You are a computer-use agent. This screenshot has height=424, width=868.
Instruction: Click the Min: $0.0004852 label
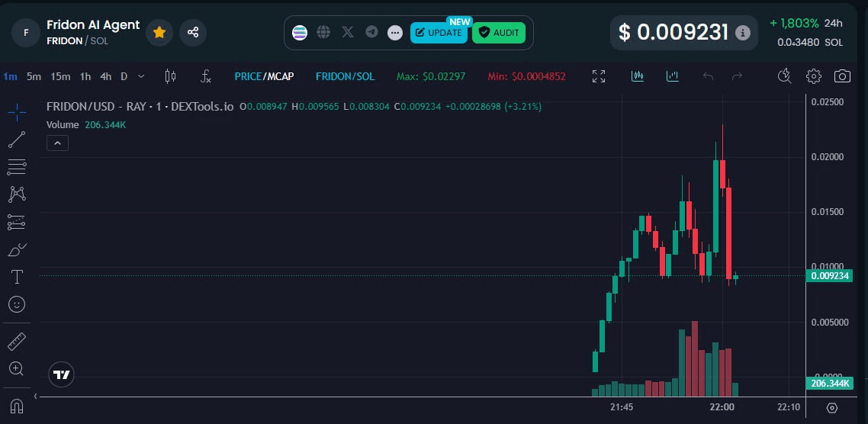(526, 76)
